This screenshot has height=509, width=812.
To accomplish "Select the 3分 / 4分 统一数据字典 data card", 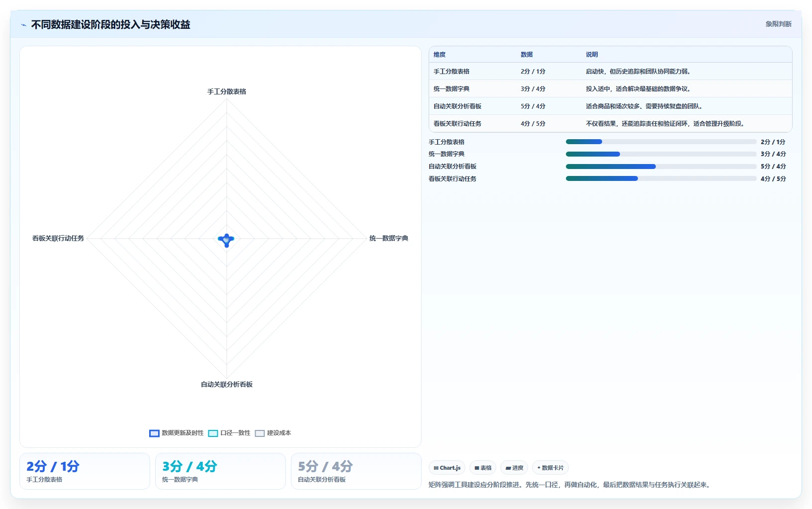I will [220, 471].
